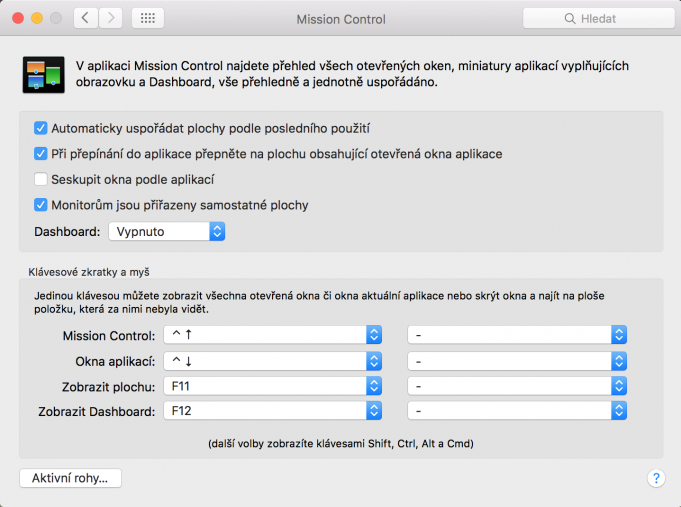Click the back navigation arrow
The width and height of the screenshot is (681, 507).
pyautogui.click(x=86, y=18)
